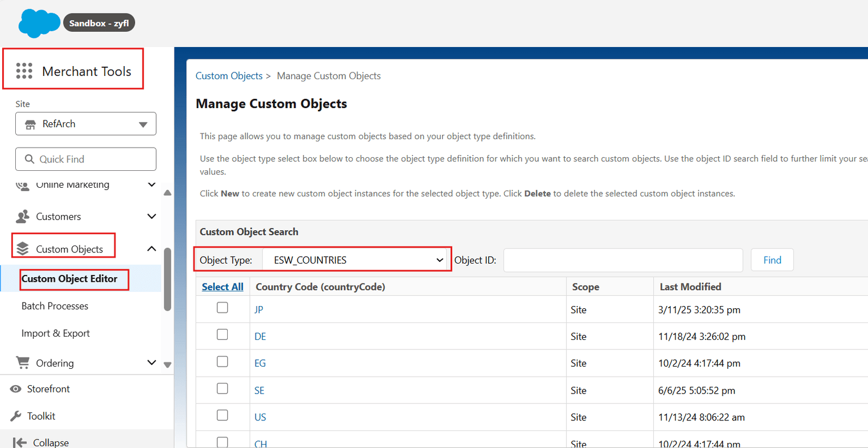Image resolution: width=868 pixels, height=448 pixels.
Task: Open the SE country code link
Action: tap(259, 390)
